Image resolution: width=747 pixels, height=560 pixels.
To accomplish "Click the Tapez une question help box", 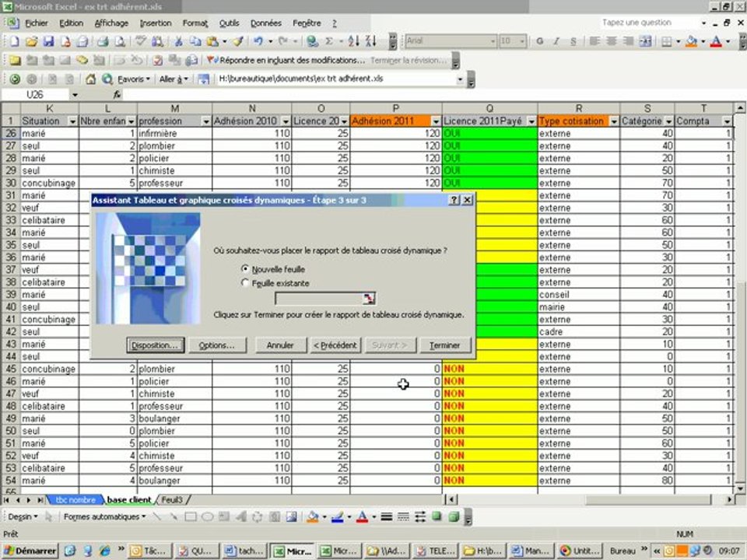I will pos(650,23).
